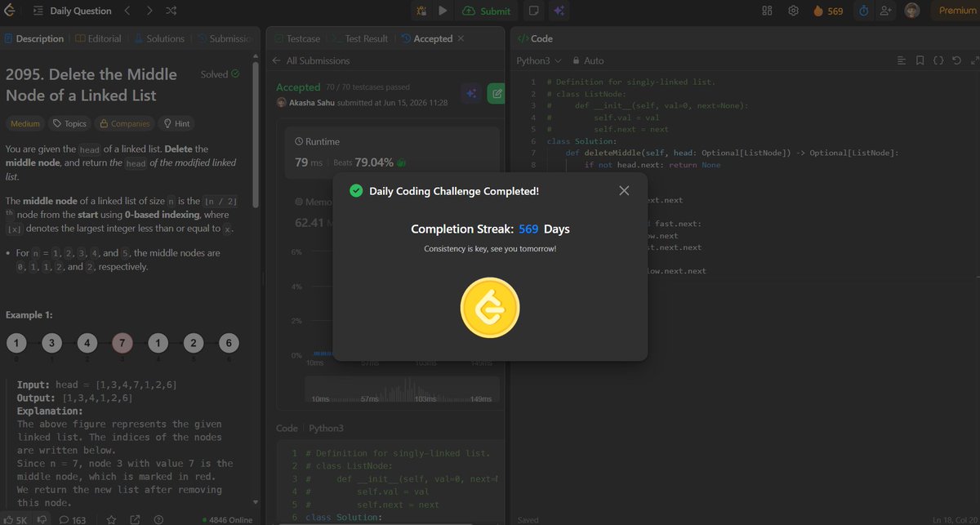Dislike the problem thumbs-down icon

42,519
